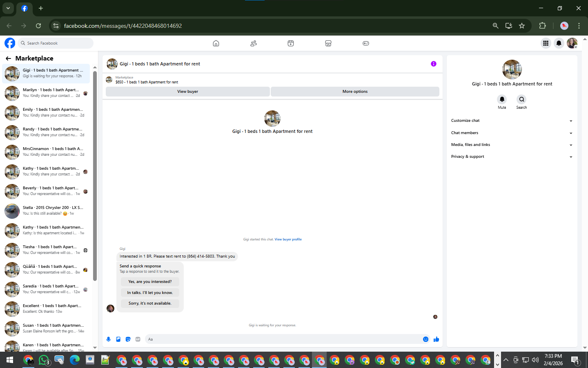
Task: Open Gigi conversation in the list
Action: (46, 73)
